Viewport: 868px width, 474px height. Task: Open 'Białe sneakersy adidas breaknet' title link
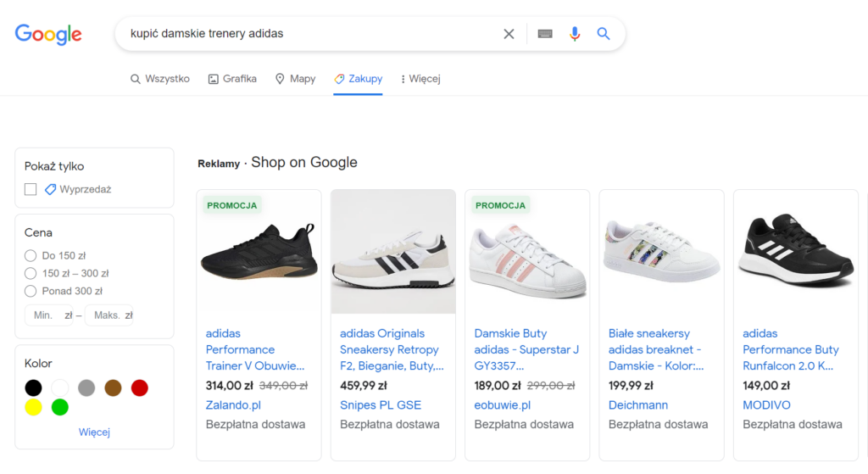[656, 349]
